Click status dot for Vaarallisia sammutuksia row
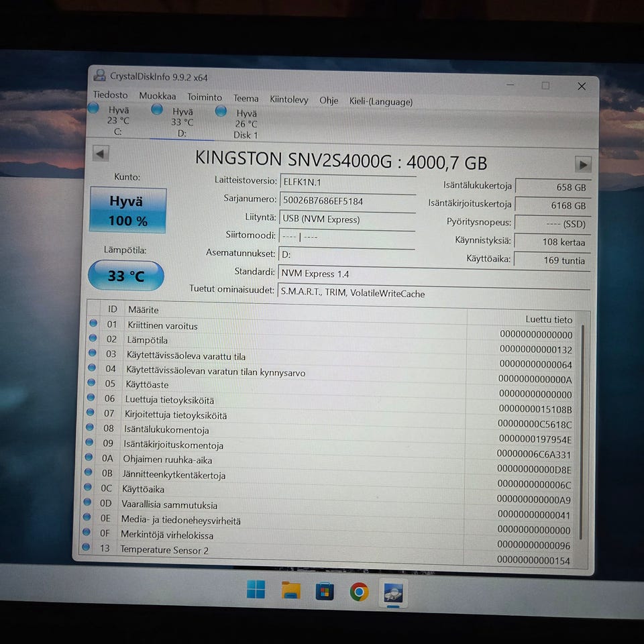 point(87,502)
